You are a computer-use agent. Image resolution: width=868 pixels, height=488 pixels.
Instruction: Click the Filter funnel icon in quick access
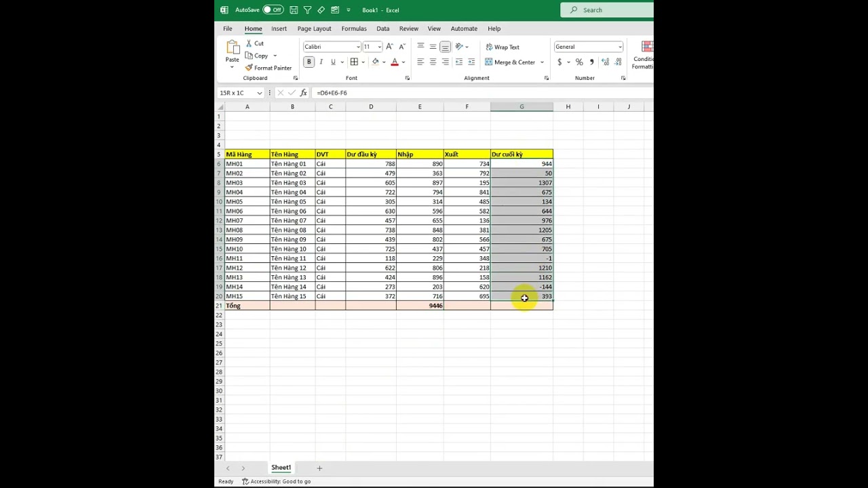(x=307, y=10)
